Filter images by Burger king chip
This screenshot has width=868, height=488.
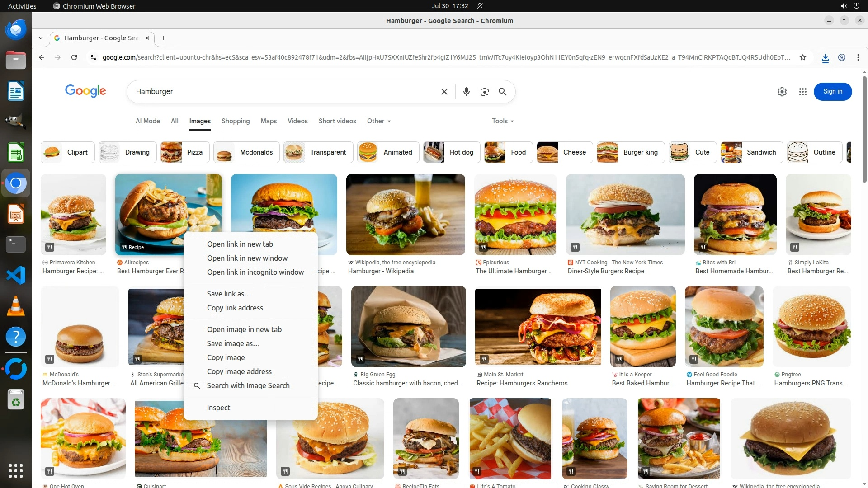pos(631,152)
